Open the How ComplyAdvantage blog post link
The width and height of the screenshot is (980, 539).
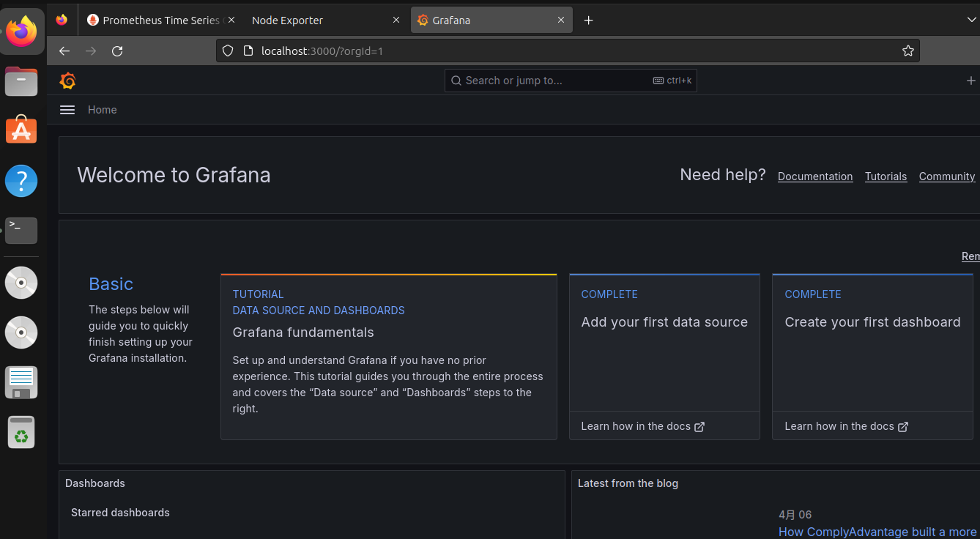click(877, 532)
